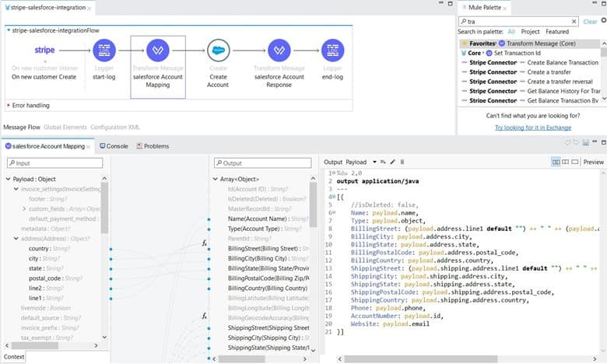Switch to two-column view layout icon

pyautogui.click(x=566, y=162)
